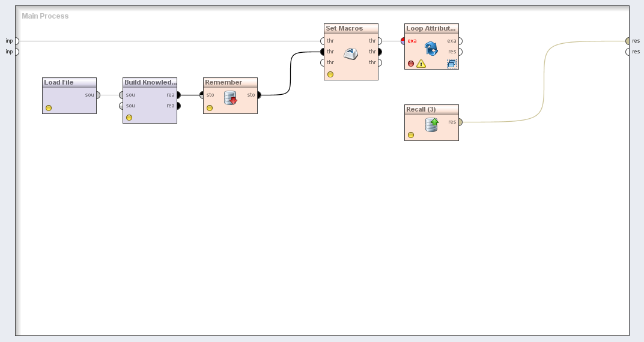The width and height of the screenshot is (644, 342).
Task: Click the yellow status dot on Recall (3)
Action: click(411, 135)
